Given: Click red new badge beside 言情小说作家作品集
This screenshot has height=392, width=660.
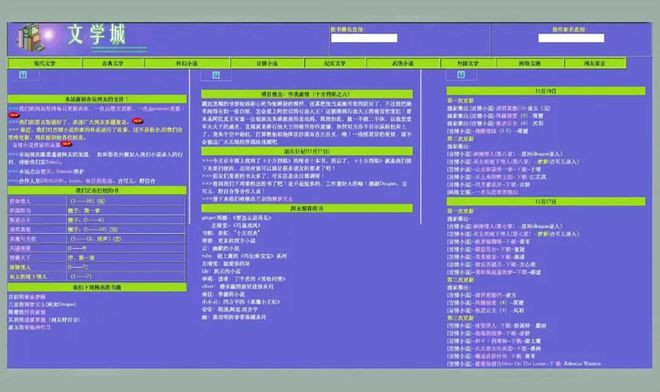Looking at the screenshot, I should coord(67,144).
